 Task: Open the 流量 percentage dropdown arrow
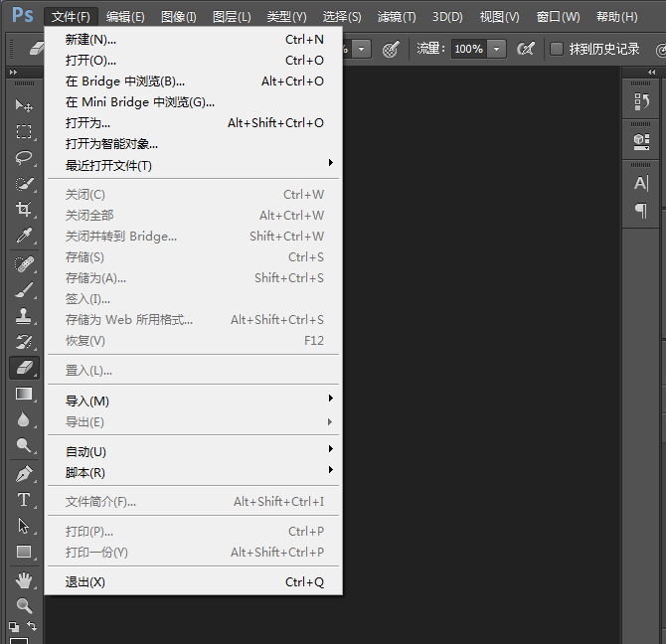click(496, 49)
